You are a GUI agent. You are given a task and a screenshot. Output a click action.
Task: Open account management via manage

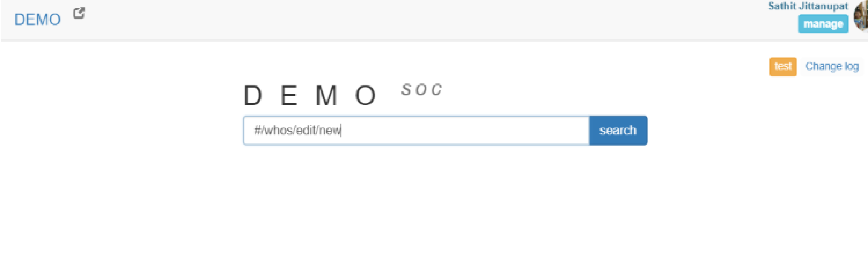pos(823,24)
